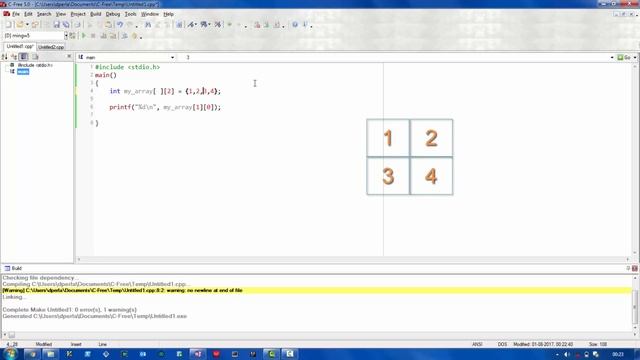Click the build output vertical scrollbar
The height and width of the screenshot is (360, 640).
click(635, 304)
